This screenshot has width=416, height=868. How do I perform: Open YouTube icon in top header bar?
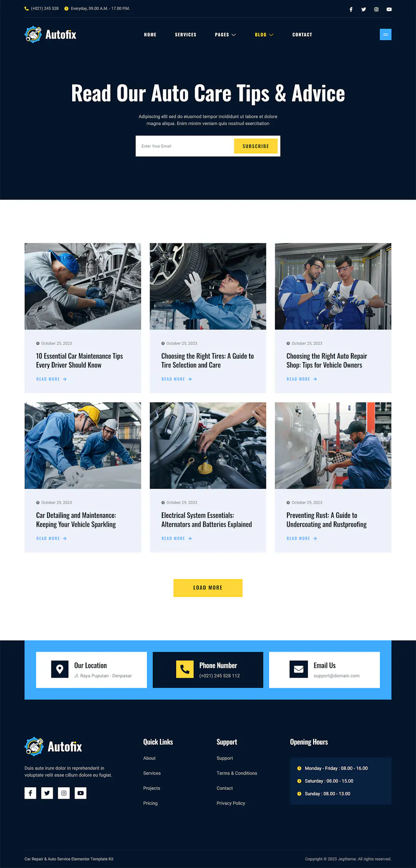click(x=389, y=9)
